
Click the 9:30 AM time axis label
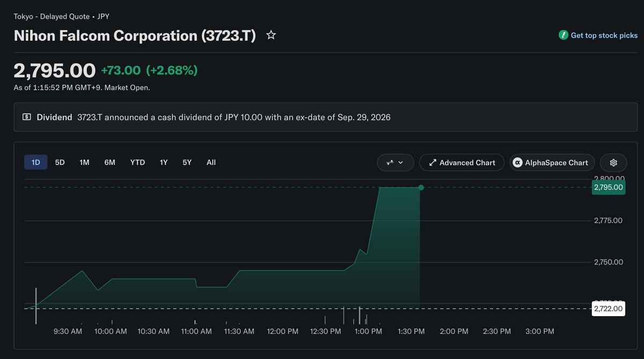click(68, 332)
